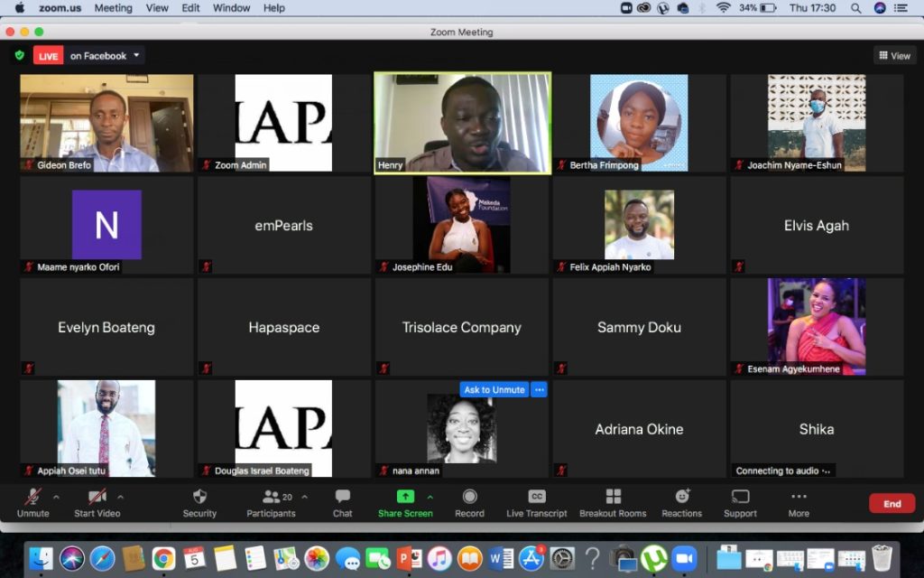Open the Help menu
The height and width of the screenshot is (578, 924).
(274, 8)
